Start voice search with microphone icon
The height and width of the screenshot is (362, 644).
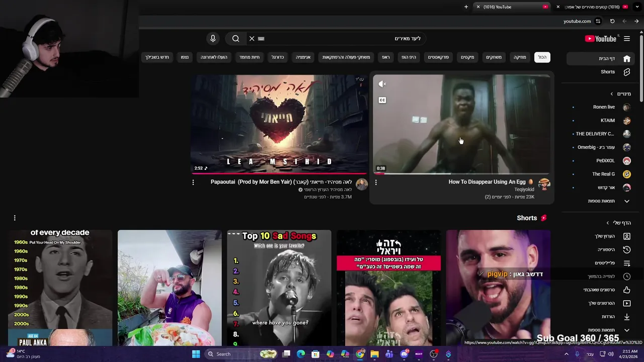point(213,39)
